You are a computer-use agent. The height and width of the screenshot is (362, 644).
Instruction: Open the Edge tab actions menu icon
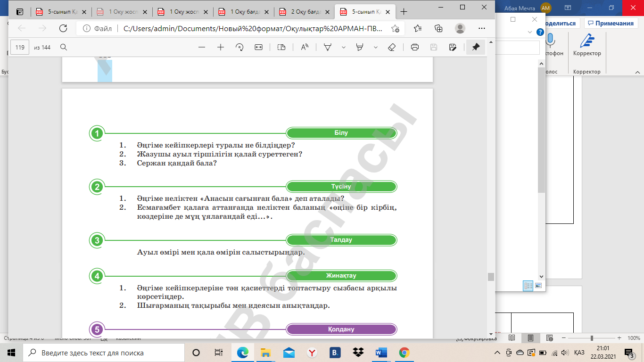point(20,12)
